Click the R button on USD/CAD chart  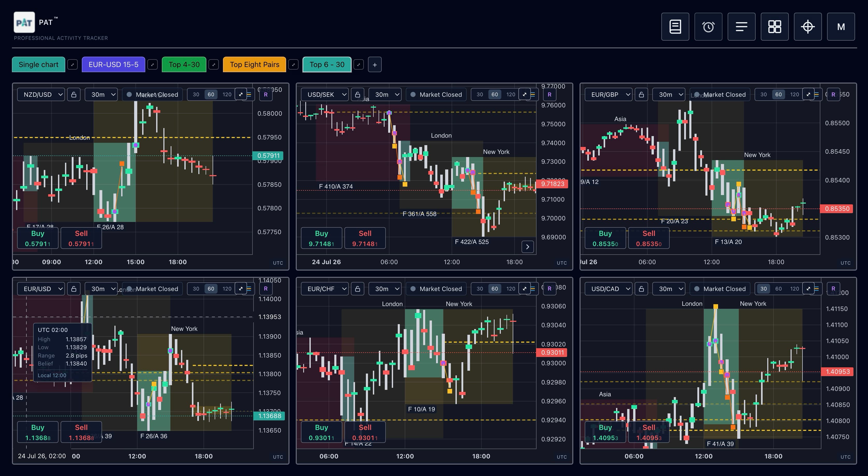(x=833, y=289)
